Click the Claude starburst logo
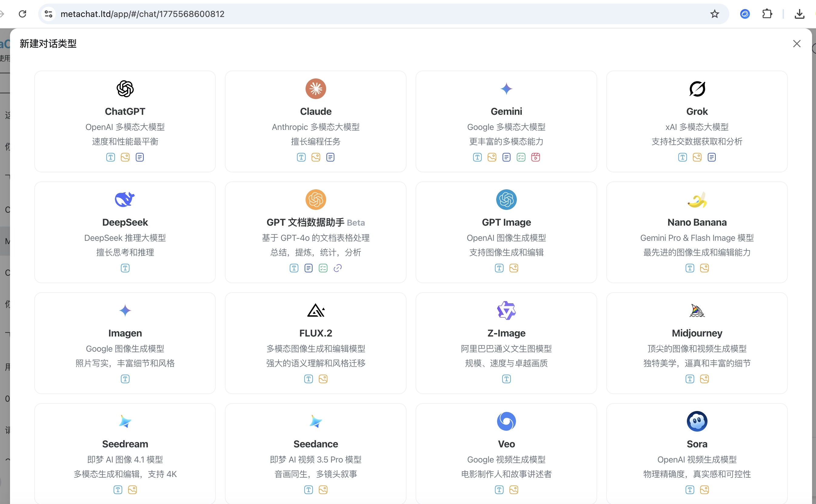Viewport: 816px width, 504px height. tap(316, 89)
